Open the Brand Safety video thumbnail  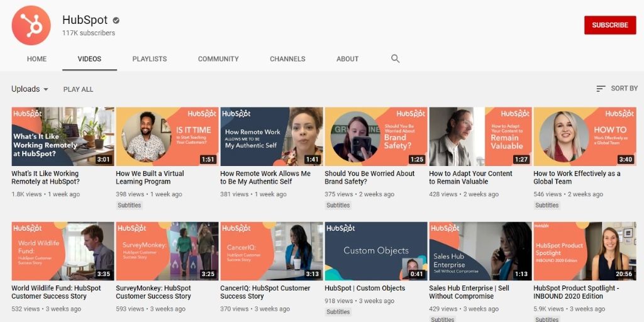pyautogui.click(x=376, y=136)
